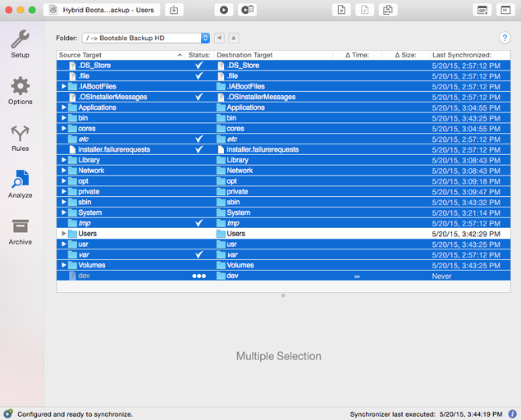Expand the .IABootFiles source folder
This screenshot has height=420, width=521.
click(x=64, y=86)
